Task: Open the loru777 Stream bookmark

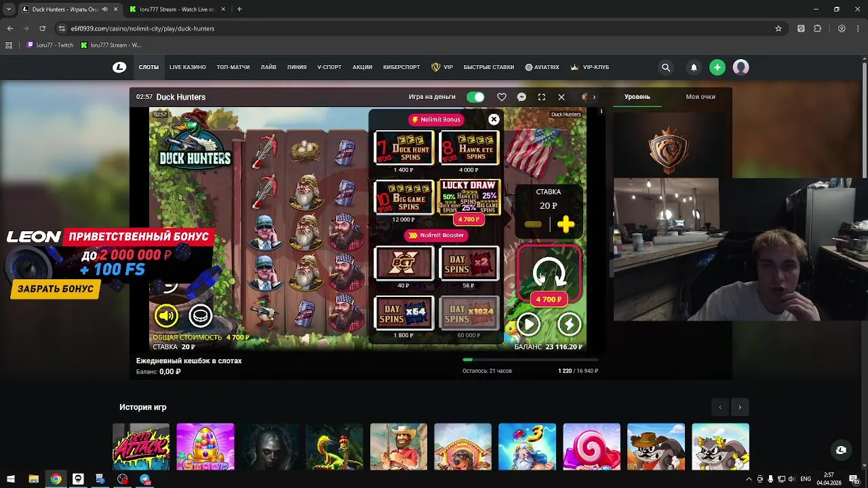Action: [x=111, y=45]
